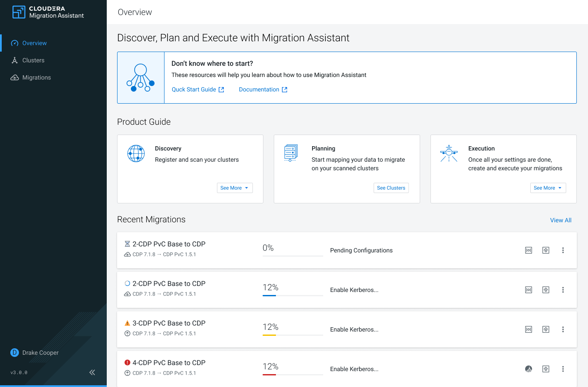This screenshot has width=588, height=387.
Task: Expand See More dropdown in Execution card
Action: click(x=548, y=188)
